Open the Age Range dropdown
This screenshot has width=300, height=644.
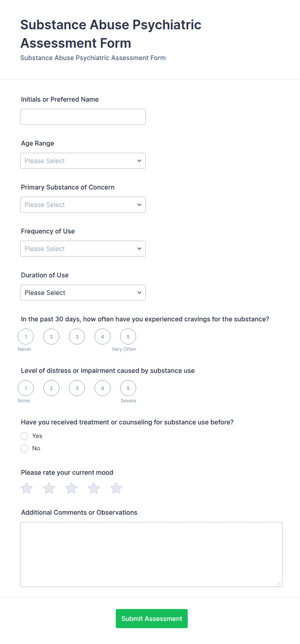(x=83, y=161)
